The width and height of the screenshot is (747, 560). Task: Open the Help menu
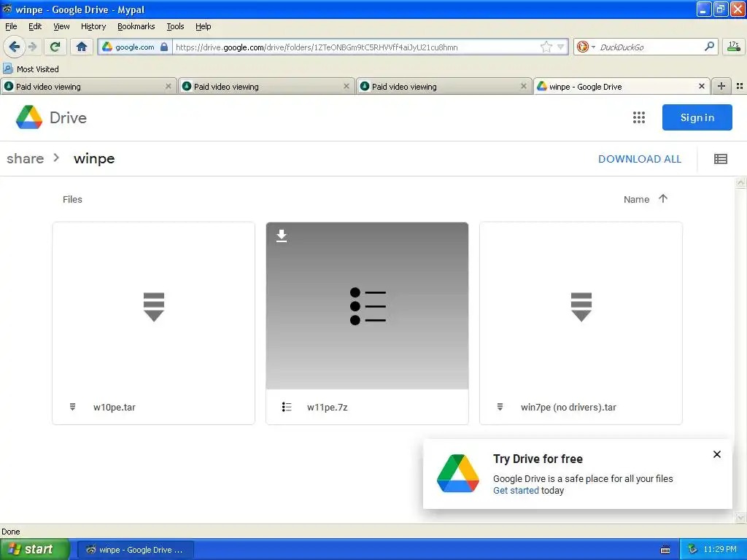(x=203, y=26)
